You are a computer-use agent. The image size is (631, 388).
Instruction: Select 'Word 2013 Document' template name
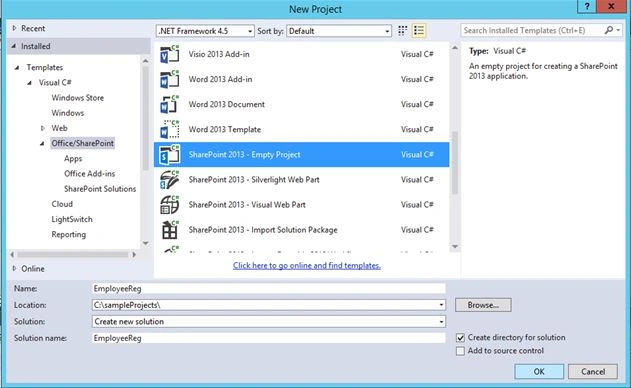pyautogui.click(x=227, y=104)
